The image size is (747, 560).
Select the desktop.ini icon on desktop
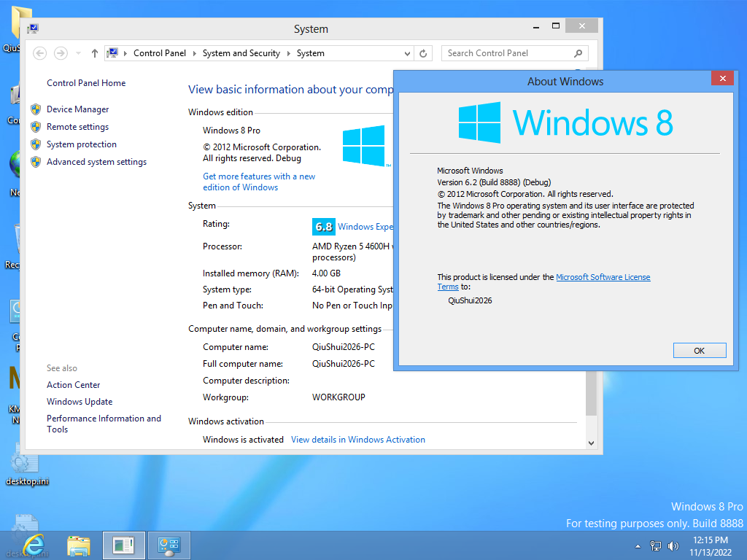[x=27, y=464]
